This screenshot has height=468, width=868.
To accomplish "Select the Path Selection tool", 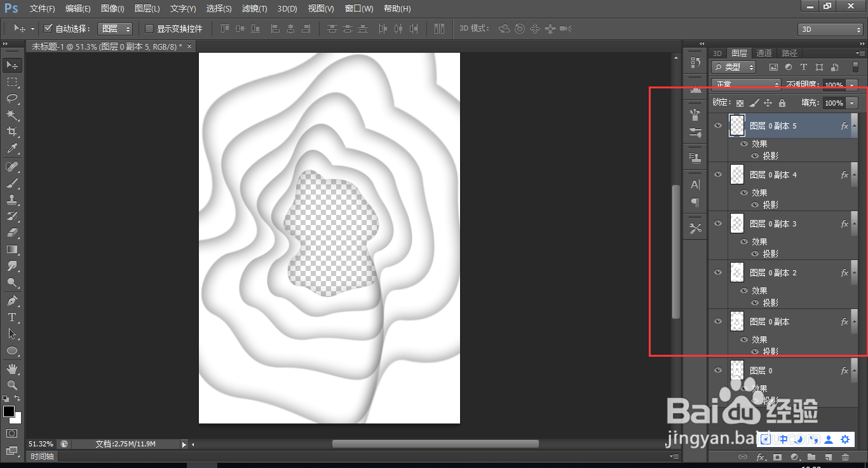I will tap(12, 334).
